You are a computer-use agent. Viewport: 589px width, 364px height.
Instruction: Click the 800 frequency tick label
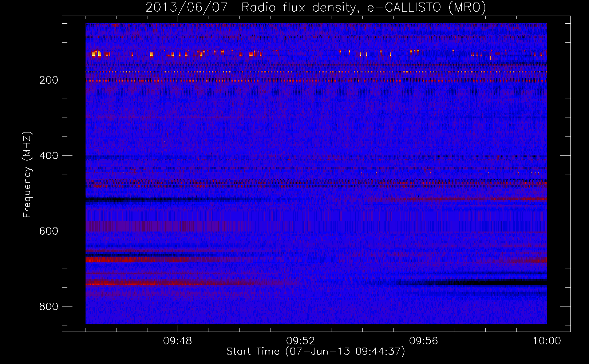coord(49,306)
